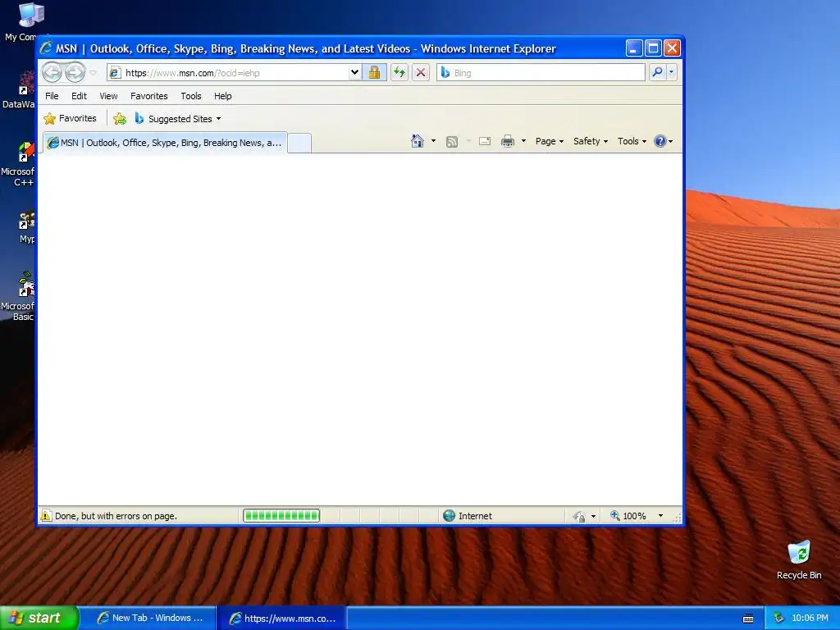Click the window resize grip corner
840x630 pixels.
[x=677, y=518]
